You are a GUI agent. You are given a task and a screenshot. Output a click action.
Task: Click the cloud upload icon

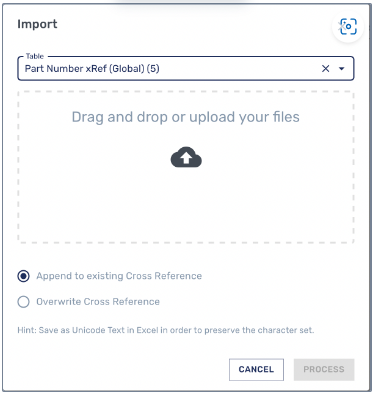(x=186, y=157)
